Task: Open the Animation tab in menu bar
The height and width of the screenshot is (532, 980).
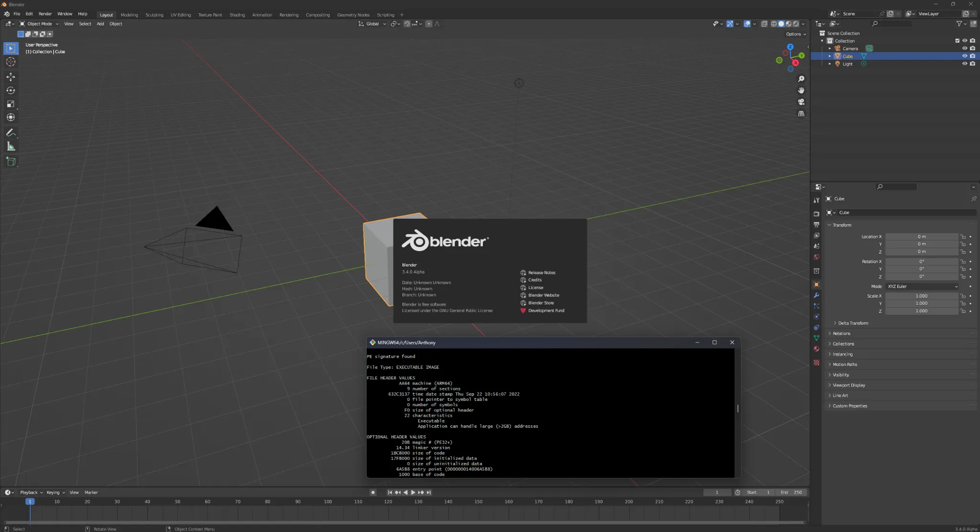Action: [261, 14]
